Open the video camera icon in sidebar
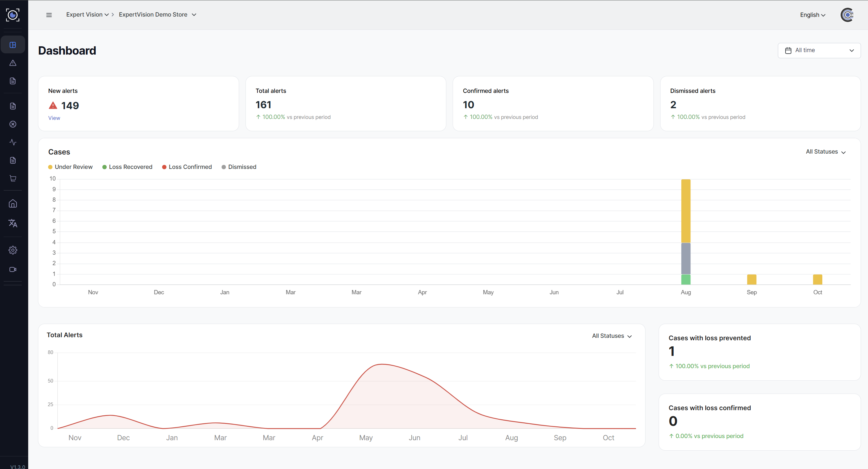 [x=13, y=269]
